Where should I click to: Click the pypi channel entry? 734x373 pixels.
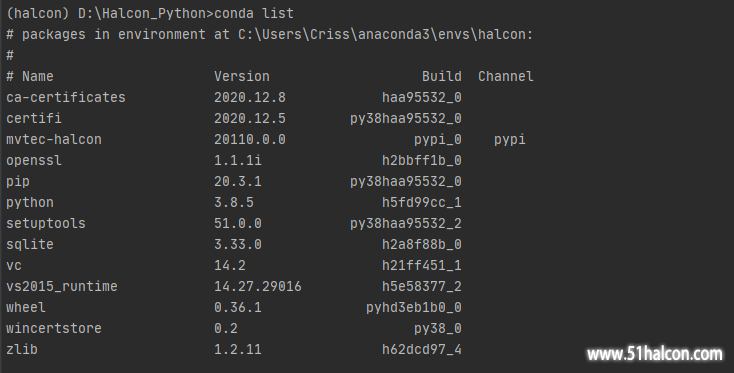[x=510, y=139]
